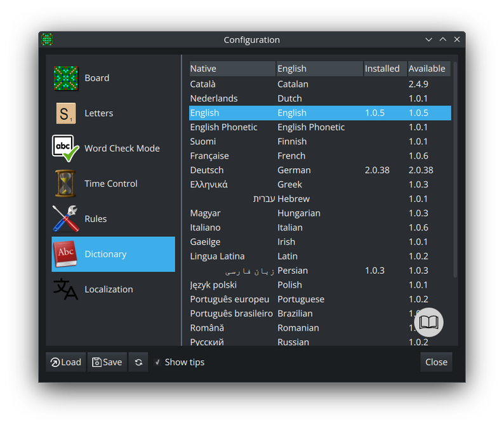This screenshot has height=428, width=504.
Task: Open the Board settings icon
Action: (65, 78)
